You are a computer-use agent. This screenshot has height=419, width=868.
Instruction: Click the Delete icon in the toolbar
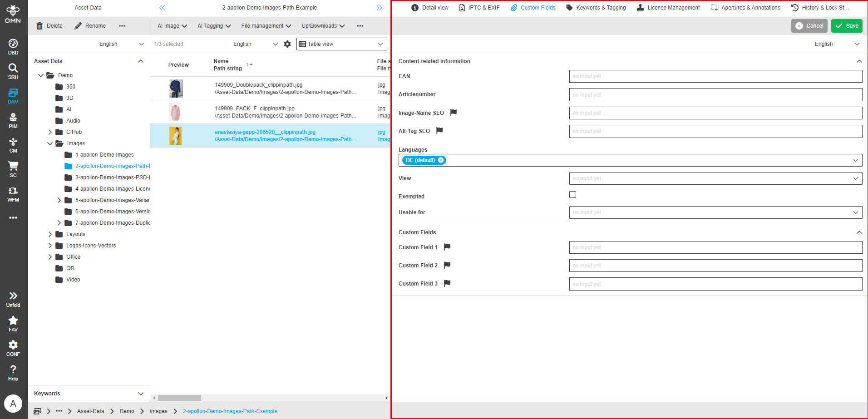[49, 25]
